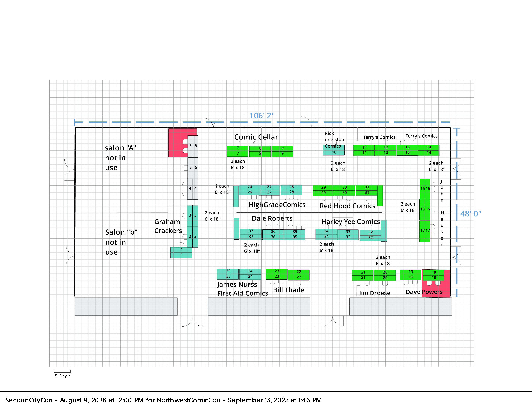Click the Harley Yee Comics label

(x=350, y=221)
